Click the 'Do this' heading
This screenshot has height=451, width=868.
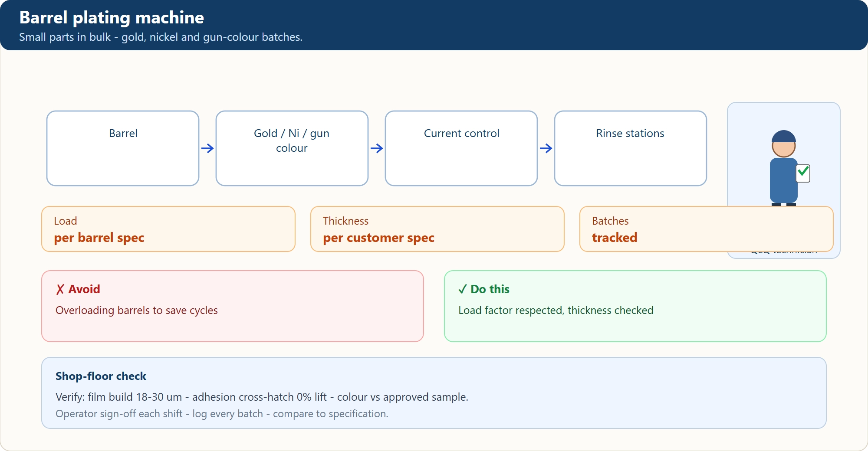point(490,289)
